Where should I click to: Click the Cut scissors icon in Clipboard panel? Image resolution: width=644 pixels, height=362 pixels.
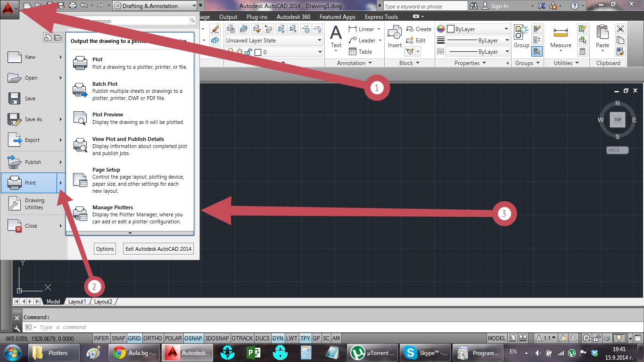620,29
